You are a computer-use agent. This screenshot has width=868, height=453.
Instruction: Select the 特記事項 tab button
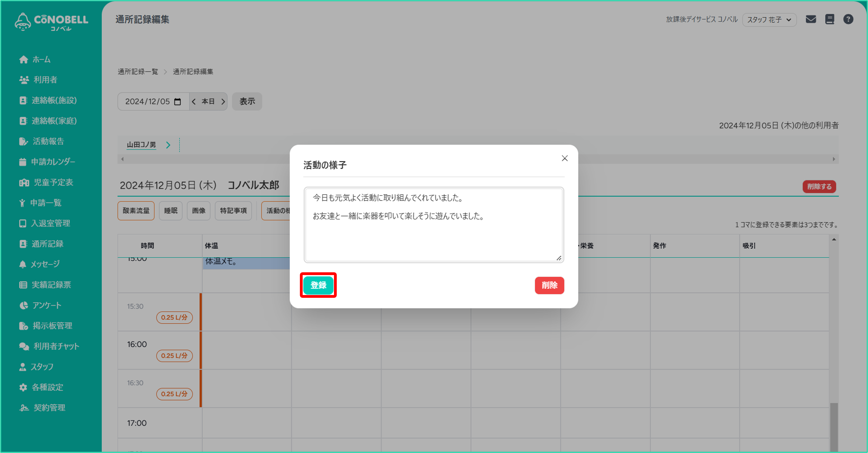(x=233, y=211)
